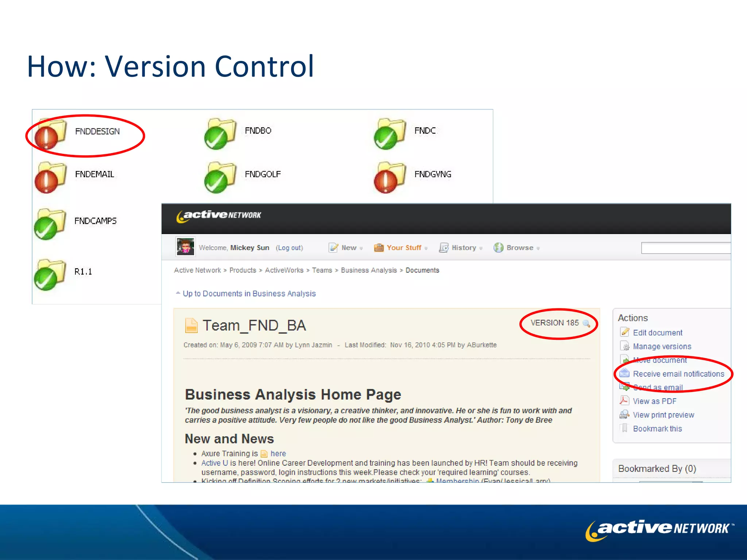Screen dimensions: 747x560
Task: Click Mickey Sun's profile avatar
Action: pyautogui.click(x=186, y=247)
